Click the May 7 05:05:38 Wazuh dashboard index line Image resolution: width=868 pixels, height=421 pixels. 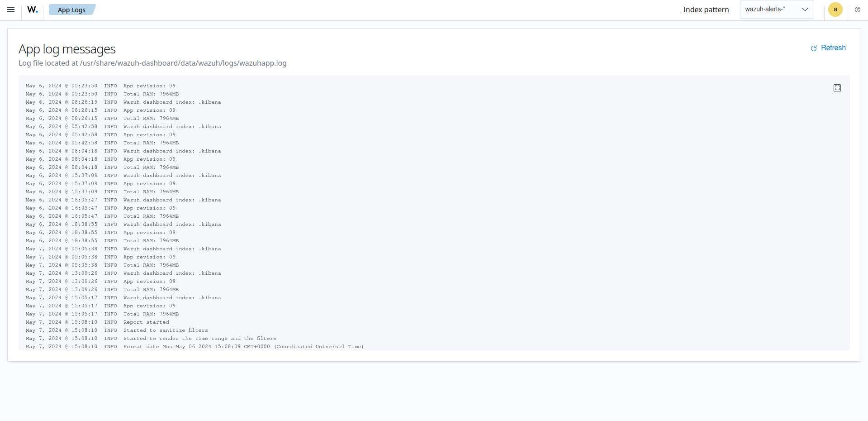[123, 249]
